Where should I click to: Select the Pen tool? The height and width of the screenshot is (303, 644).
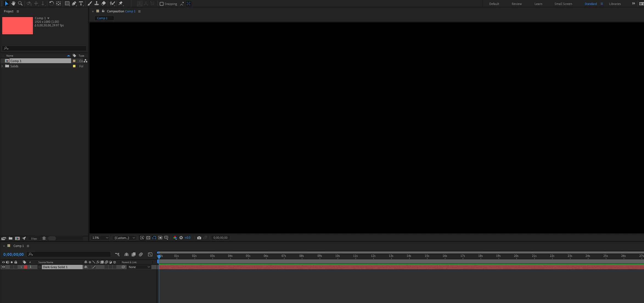pyautogui.click(x=74, y=4)
